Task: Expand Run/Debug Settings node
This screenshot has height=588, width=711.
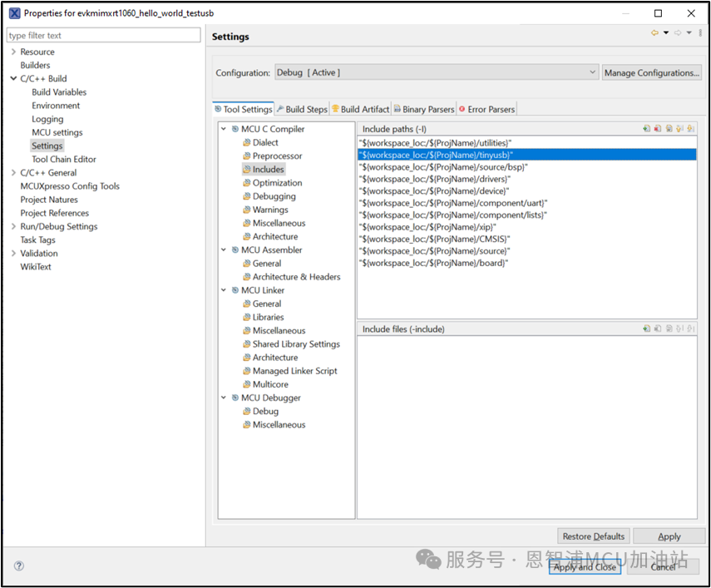Action: 13,226
